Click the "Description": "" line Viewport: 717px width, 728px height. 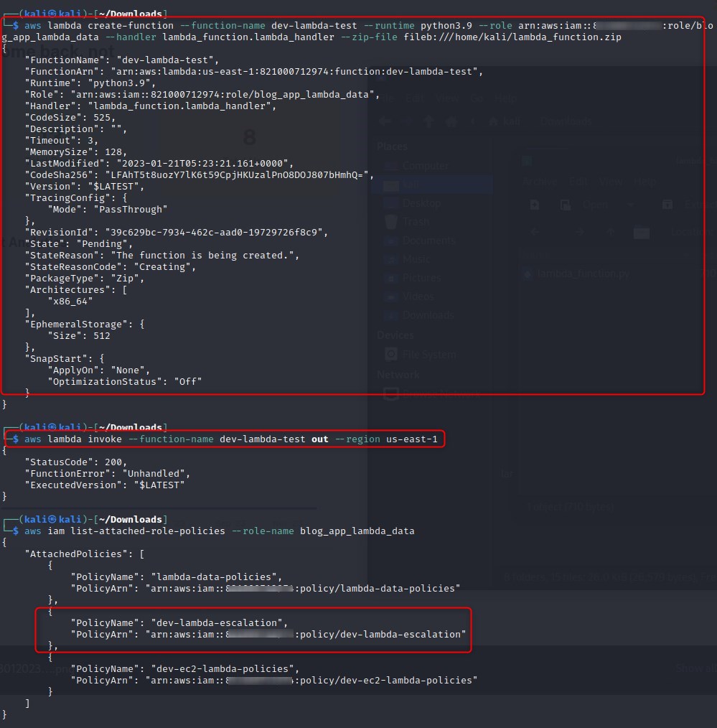(x=75, y=129)
